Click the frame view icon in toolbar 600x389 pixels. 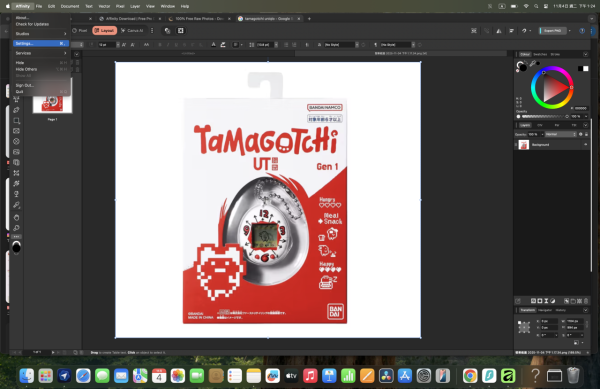181,31
